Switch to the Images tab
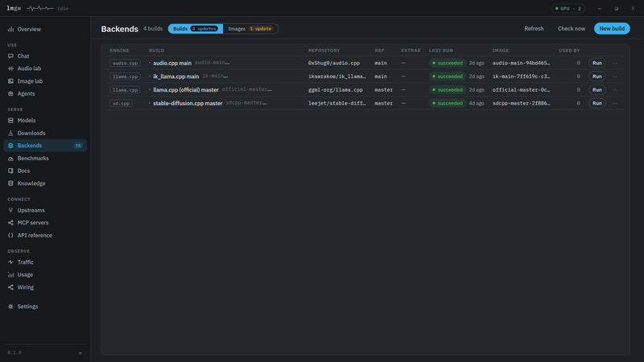 click(x=250, y=29)
